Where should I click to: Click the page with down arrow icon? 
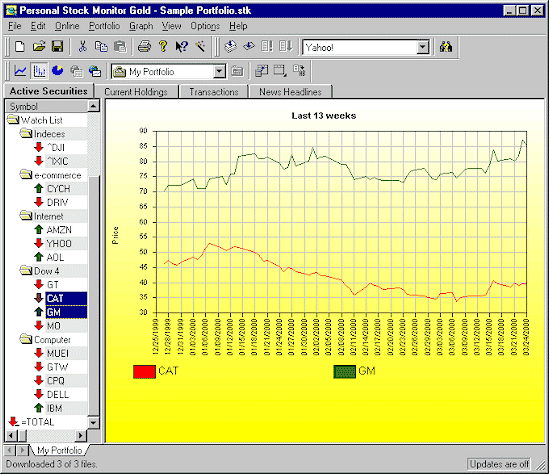pyautogui.click(x=286, y=47)
